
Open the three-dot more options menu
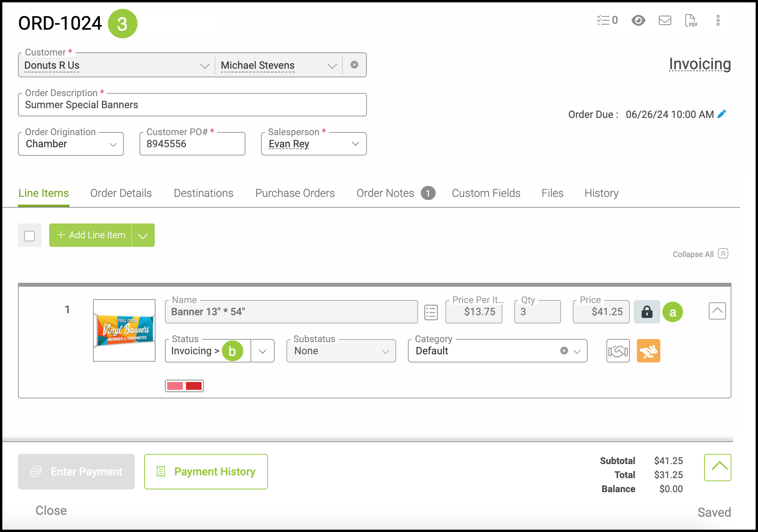click(718, 20)
